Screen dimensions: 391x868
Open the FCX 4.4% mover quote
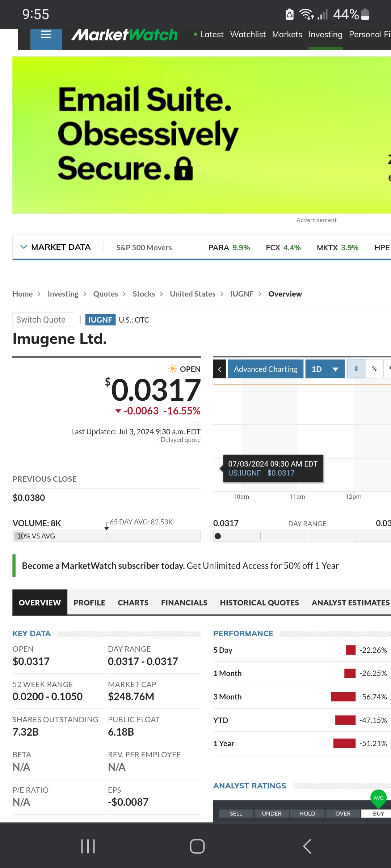(x=283, y=248)
